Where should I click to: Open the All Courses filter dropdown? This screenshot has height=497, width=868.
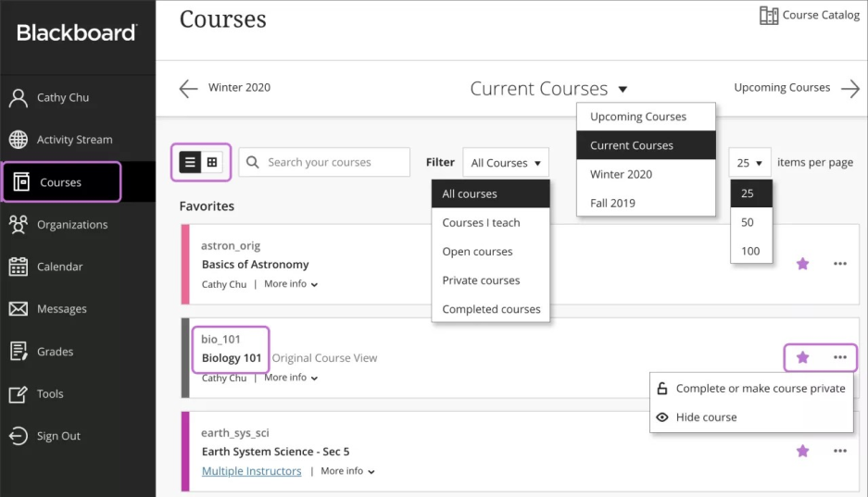pos(506,163)
